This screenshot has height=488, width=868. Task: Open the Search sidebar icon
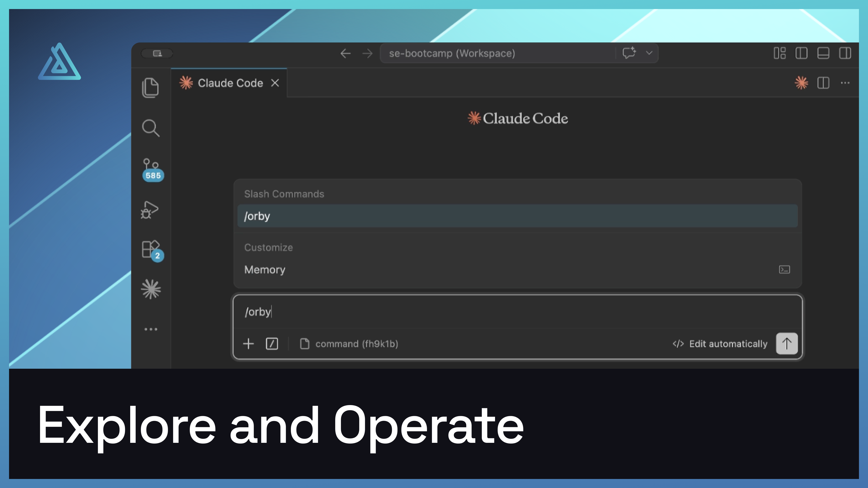[x=150, y=128]
